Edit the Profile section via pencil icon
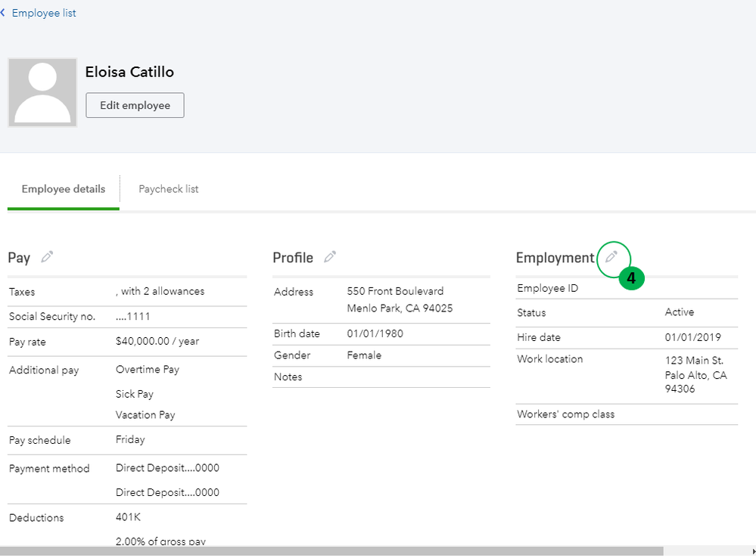The width and height of the screenshot is (756, 558). pyautogui.click(x=329, y=257)
